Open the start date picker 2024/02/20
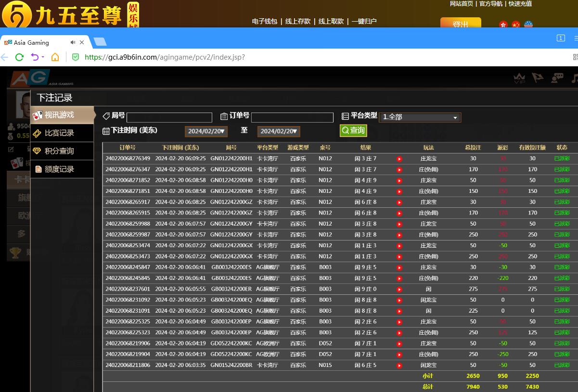 pos(206,131)
